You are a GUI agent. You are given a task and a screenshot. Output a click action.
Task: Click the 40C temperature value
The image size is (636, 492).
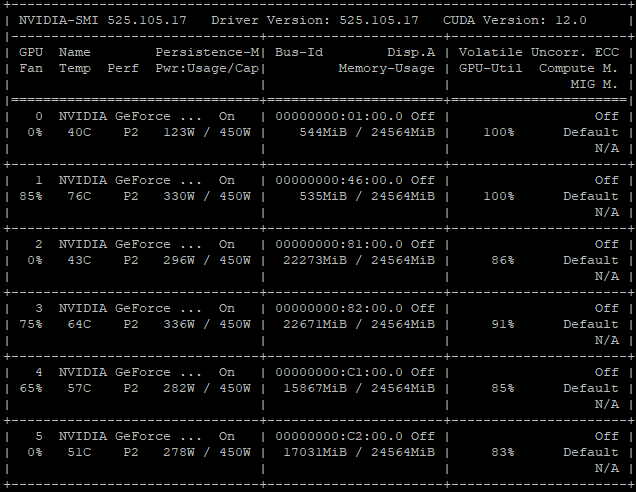coord(79,132)
